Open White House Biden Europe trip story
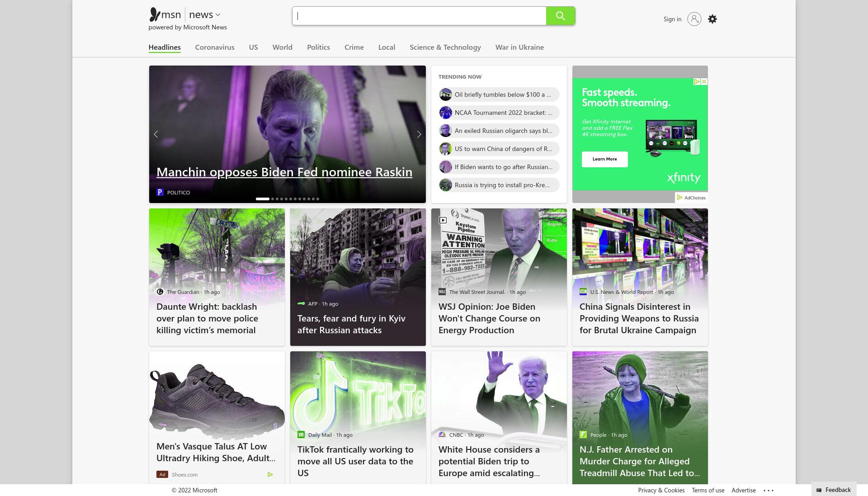 point(489,461)
